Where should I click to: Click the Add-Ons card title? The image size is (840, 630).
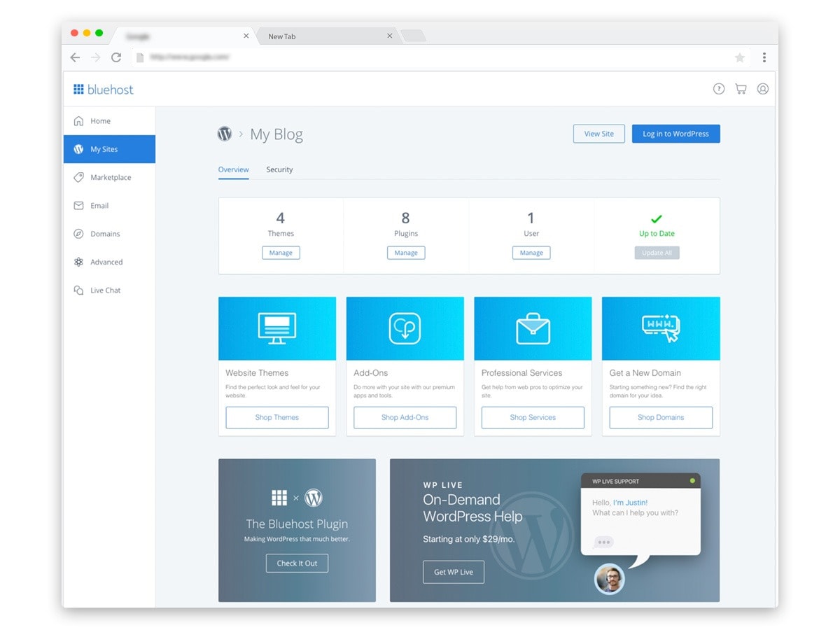[370, 373]
